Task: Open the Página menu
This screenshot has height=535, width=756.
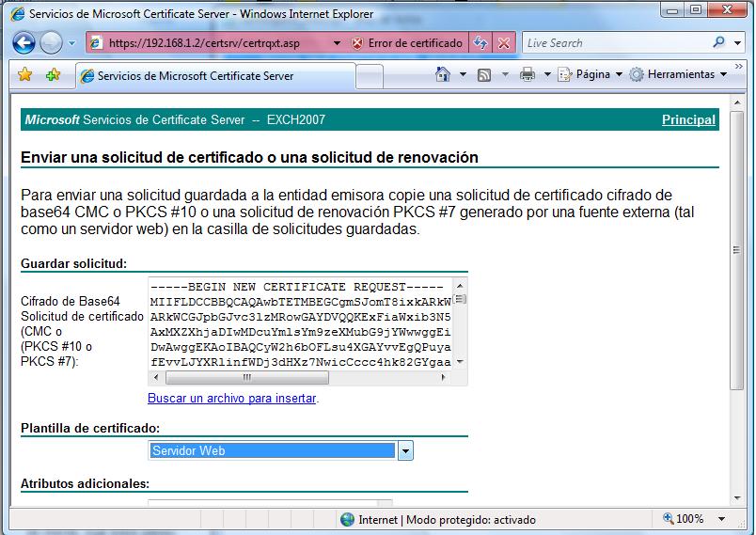Action: 590,74
